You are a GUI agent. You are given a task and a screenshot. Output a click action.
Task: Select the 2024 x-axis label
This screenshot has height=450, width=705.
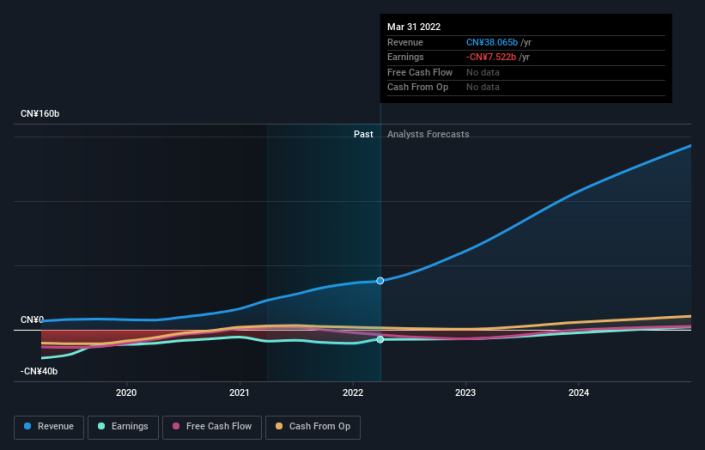pos(579,392)
